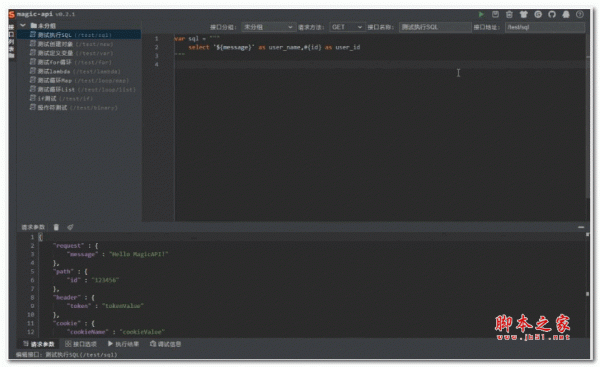Clear request parameters with trash icon
600x367 pixels.
coord(56,227)
